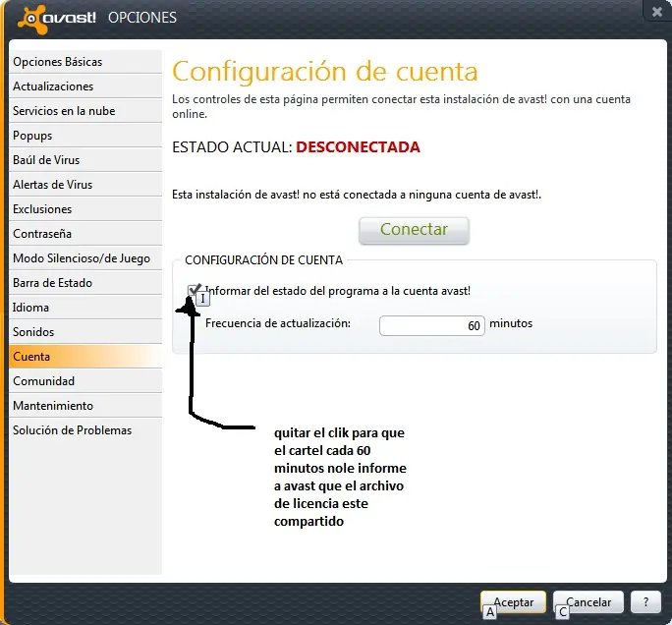Click the Cancelar button
Image resolution: width=672 pixels, height=625 pixels.
[588, 602]
